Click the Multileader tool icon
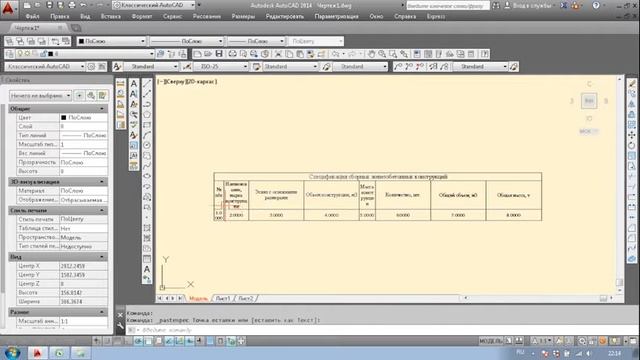This screenshot has height=360, width=640. [398, 67]
